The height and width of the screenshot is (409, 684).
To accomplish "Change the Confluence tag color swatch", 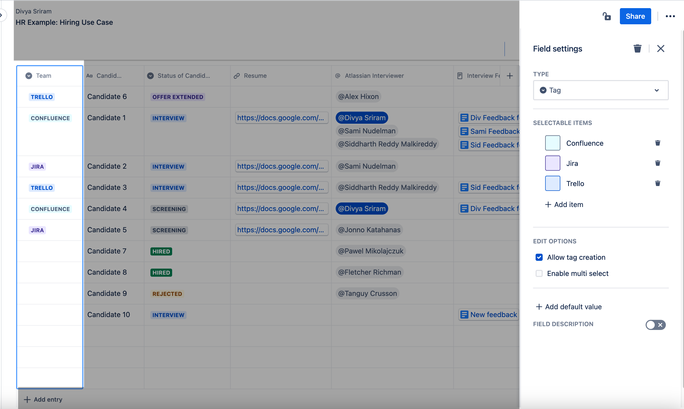I will coord(553,143).
